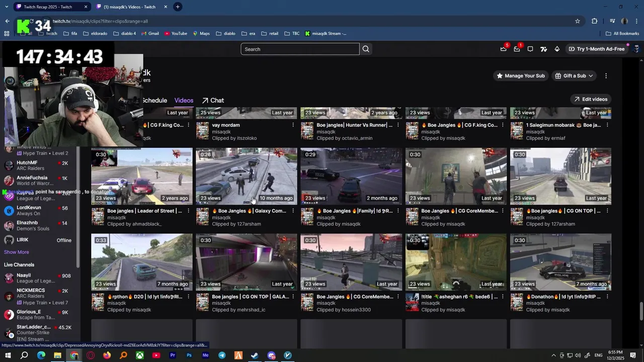The height and width of the screenshot is (362, 644).
Task: Open the YouTube bookmark
Action: pyautogui.click(x=176, y=34)
